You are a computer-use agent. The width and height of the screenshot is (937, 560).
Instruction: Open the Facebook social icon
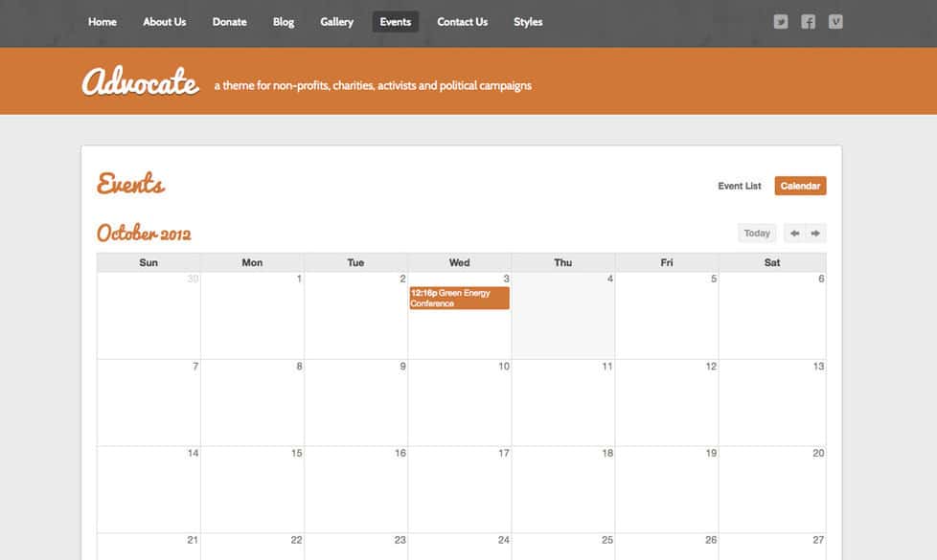click(808, 22)
